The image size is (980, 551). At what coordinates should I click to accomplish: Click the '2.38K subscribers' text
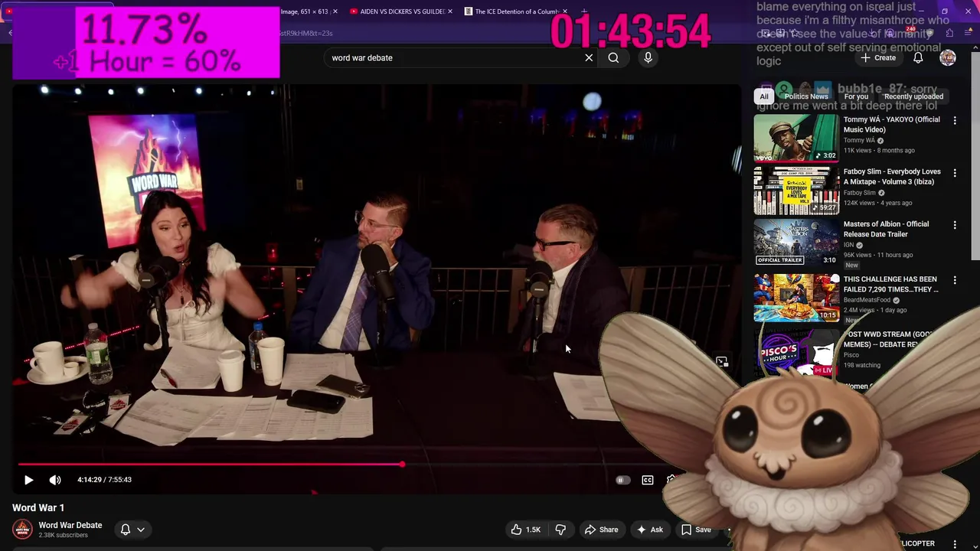coord(64,536)
